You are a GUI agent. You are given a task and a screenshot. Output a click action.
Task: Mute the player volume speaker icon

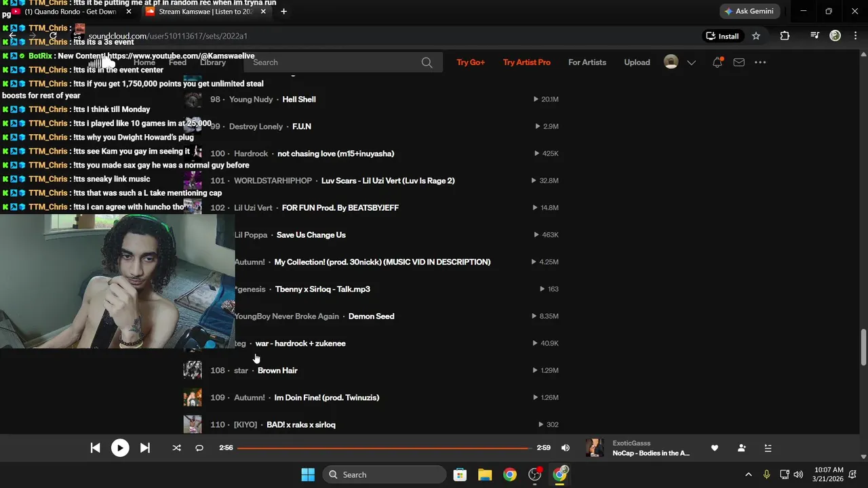click(566, 448)
